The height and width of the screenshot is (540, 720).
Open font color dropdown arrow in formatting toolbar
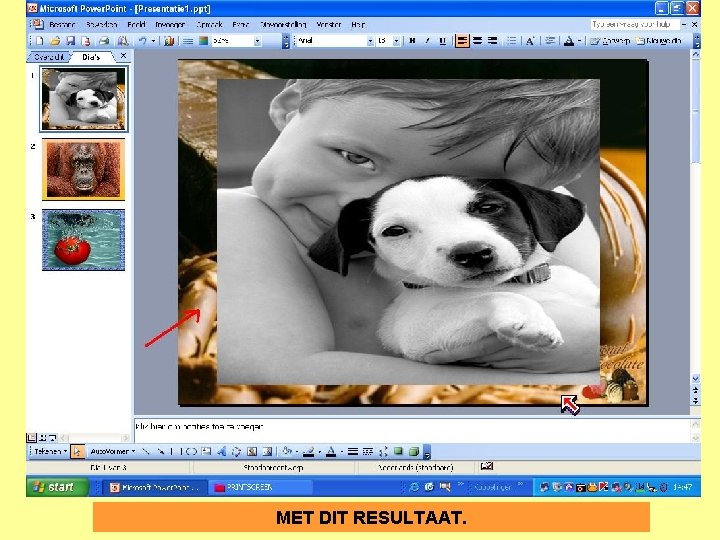click(x=579, y=41)
